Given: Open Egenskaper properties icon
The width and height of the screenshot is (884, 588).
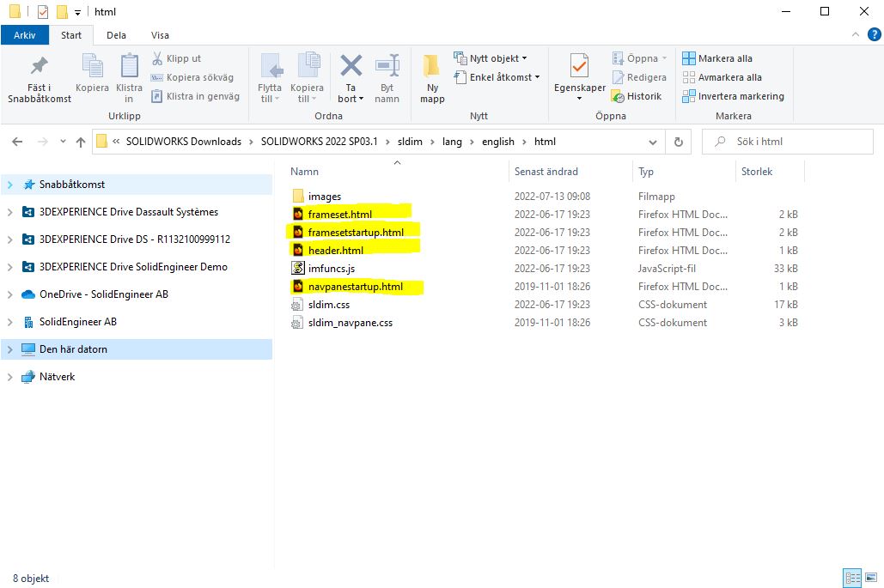Looking at the screenshot, I should [578, 67].
